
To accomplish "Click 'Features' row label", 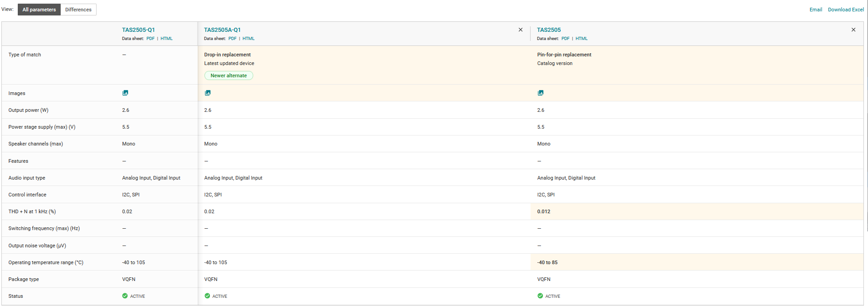I will click(x=18, y=161).
